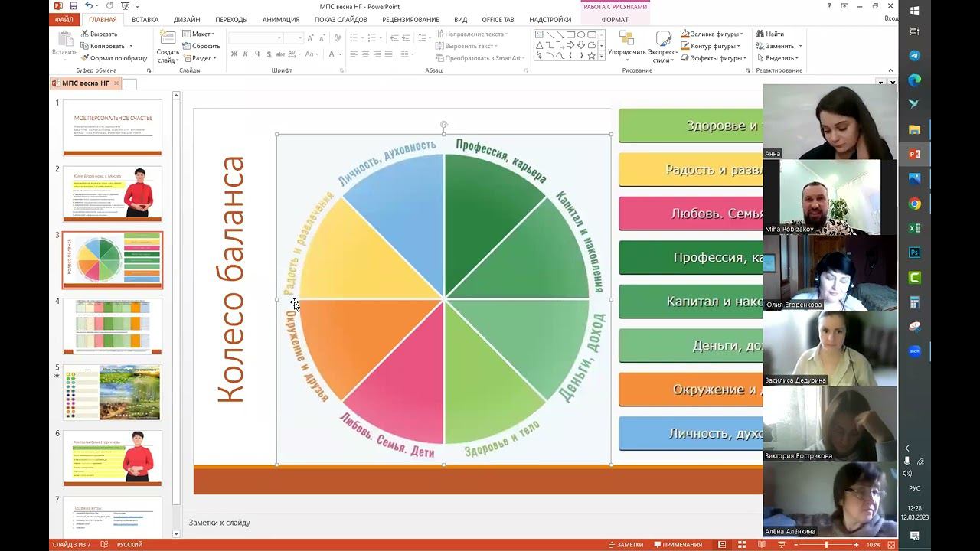Image resolution: width=980 pixels, height=551 pixels.
Task: Click Найти binoculars to find text
Action: (769, 34)
